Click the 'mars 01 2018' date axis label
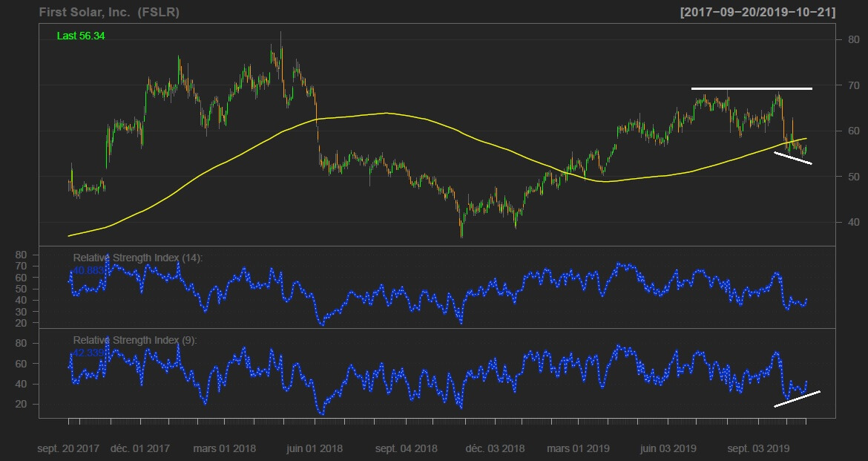Image resolution: width=868 pixels, height=461 pixels. point(224,448)
